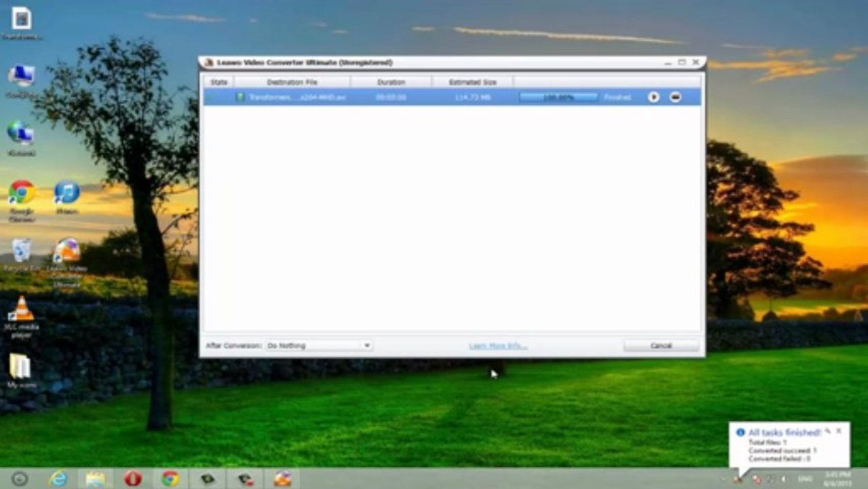The image size is (868, 489).
Task: Open Google Chrome from taskbar
Action: 170,479
